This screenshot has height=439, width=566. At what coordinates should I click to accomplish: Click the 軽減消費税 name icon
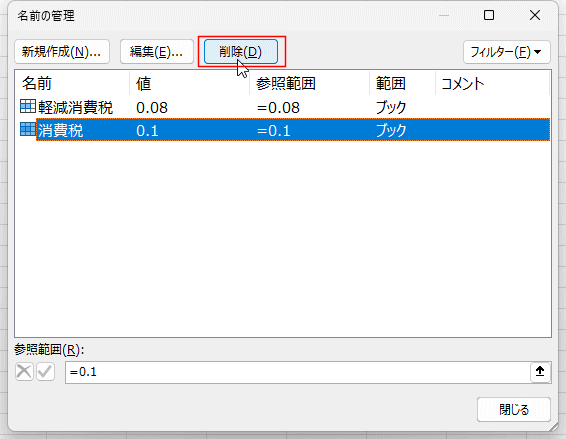pos(28,107)
